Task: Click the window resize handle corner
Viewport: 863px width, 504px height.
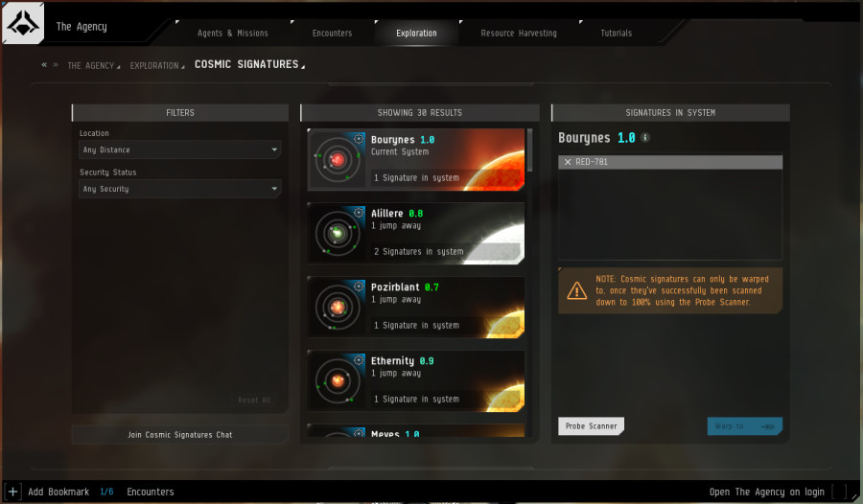Action: [x=855, y=496]
